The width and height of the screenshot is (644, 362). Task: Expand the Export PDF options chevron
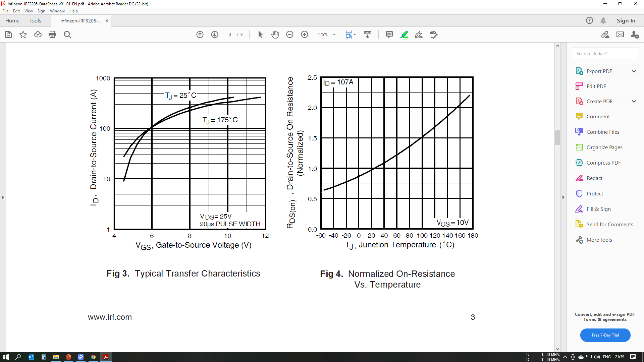pos(634,71)
